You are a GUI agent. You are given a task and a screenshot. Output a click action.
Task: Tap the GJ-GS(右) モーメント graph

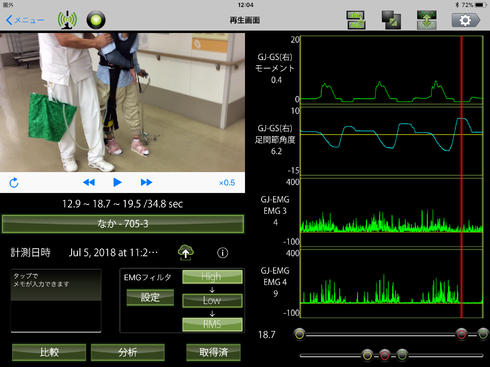[x=392, y=70]
